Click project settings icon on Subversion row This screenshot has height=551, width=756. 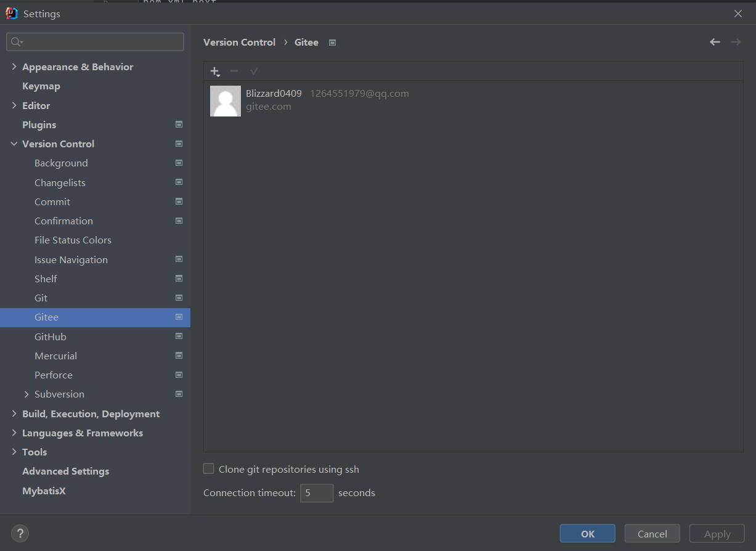coord(179,394)
